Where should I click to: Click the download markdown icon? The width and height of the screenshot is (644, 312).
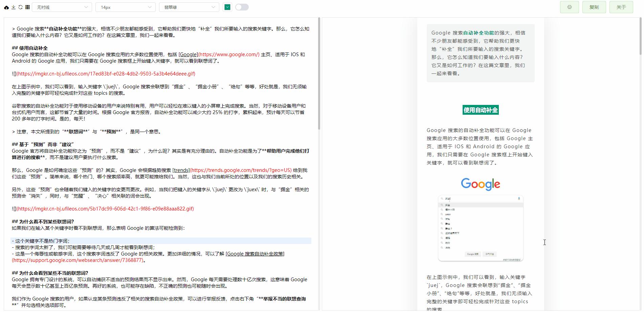tap(14, 7)
